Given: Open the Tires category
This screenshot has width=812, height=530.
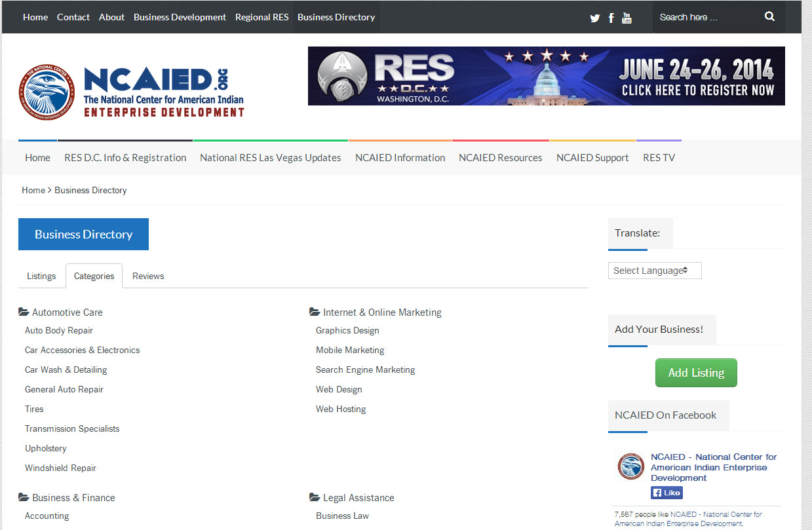Looking at the screenshot, I should 34,409.
